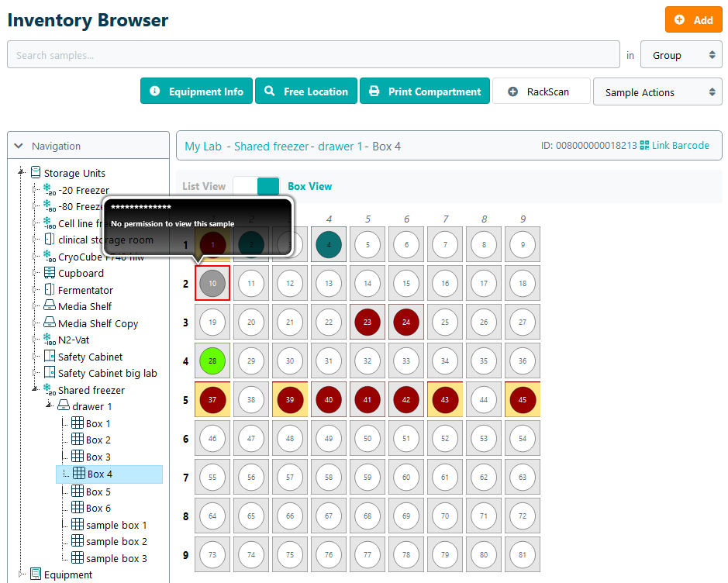Click the Media Shelf drawer icon
The height and width of the screenshot is (583, 728).
[x=50, y=306]
